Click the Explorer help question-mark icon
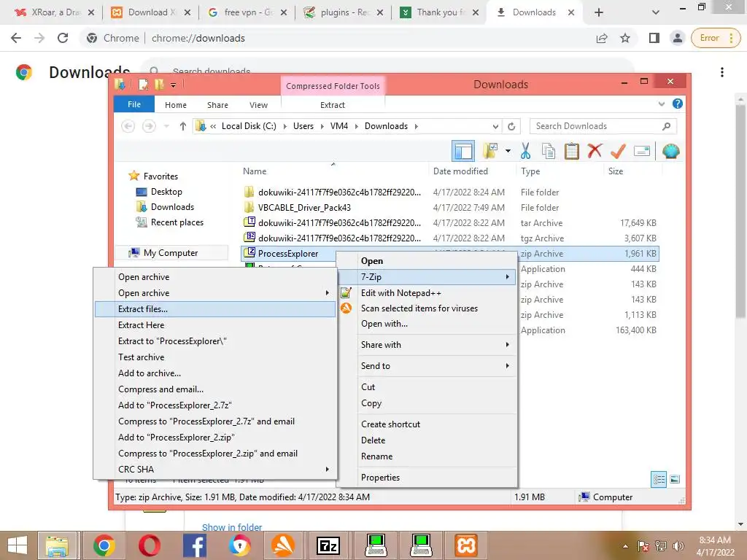The image size is (747, 560). click(677, 104)
